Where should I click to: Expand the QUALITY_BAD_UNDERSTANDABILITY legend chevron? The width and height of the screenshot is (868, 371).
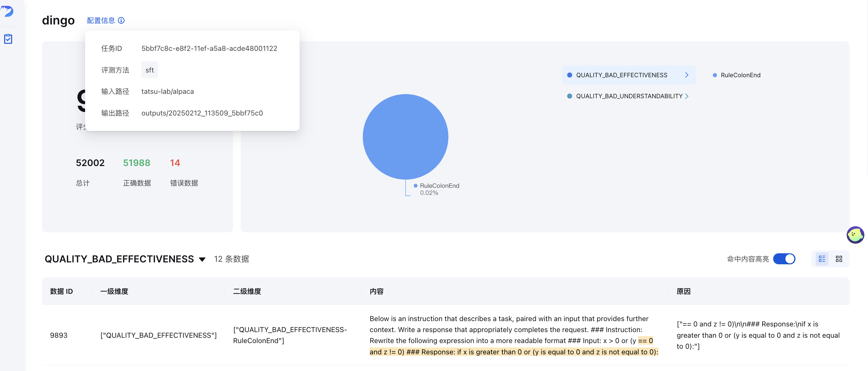click(687, 96)
